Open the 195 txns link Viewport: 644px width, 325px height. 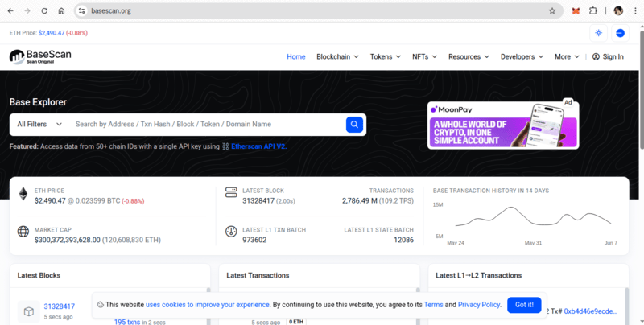[x=127, y=322]
